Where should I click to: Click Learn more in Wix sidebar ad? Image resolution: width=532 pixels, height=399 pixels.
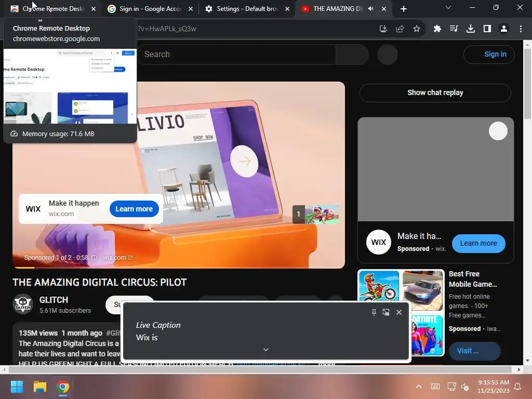point(478,243)
